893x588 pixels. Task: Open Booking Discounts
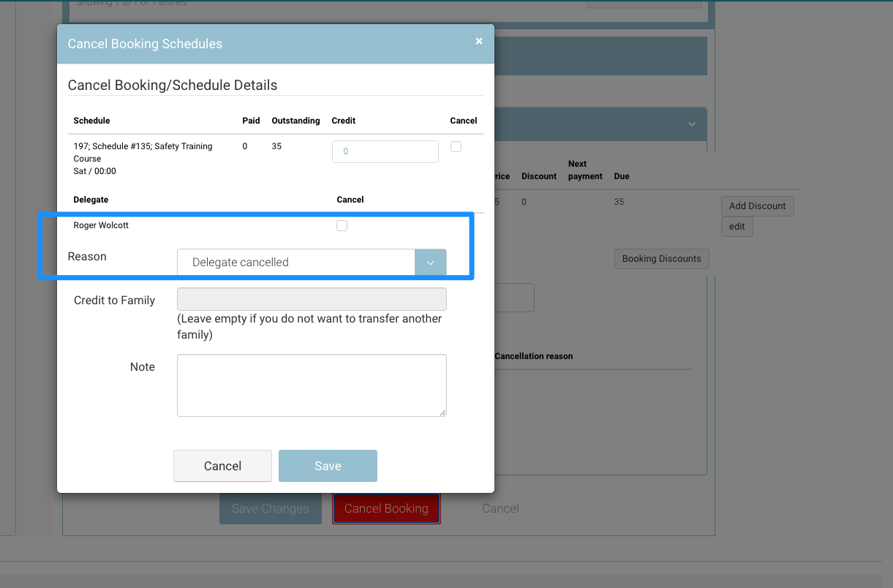tap(661, 259)
